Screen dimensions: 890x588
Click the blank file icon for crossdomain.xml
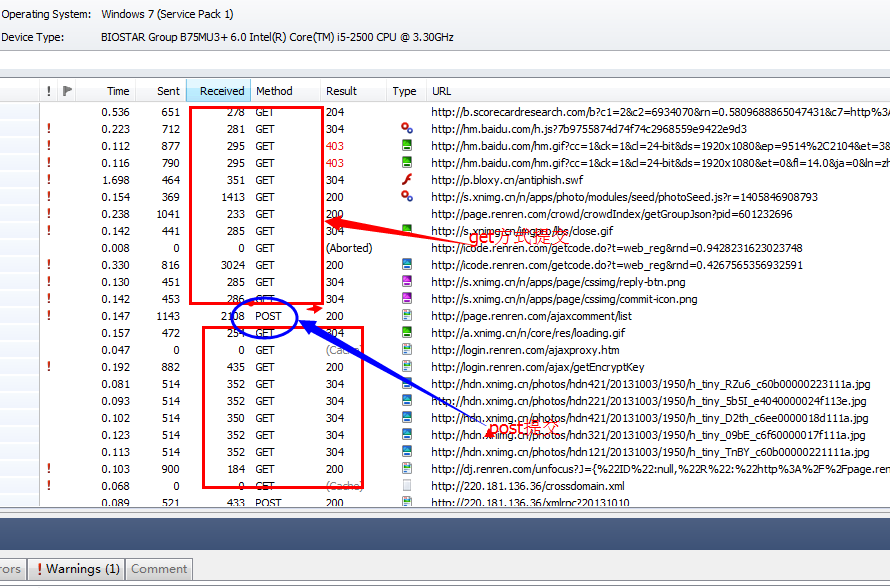406,486
